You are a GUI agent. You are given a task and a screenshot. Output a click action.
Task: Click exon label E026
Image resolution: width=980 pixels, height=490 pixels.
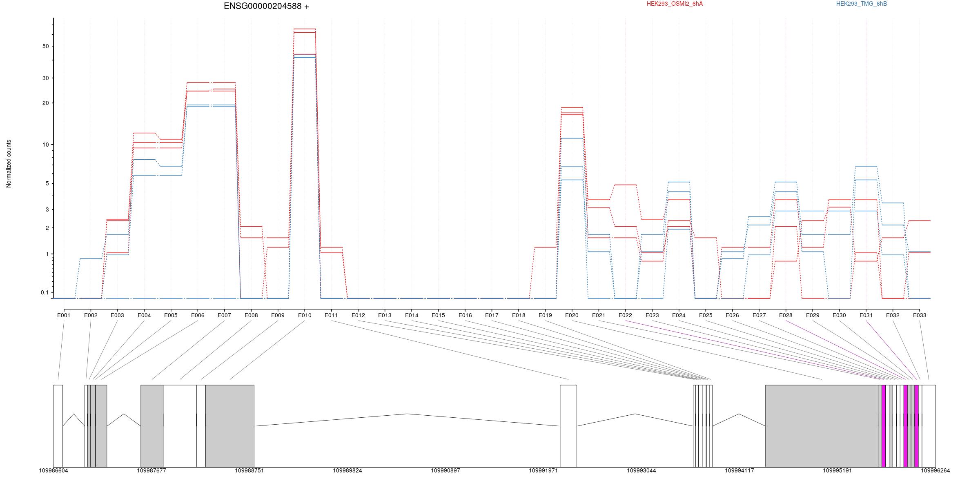tap(732, 315)
